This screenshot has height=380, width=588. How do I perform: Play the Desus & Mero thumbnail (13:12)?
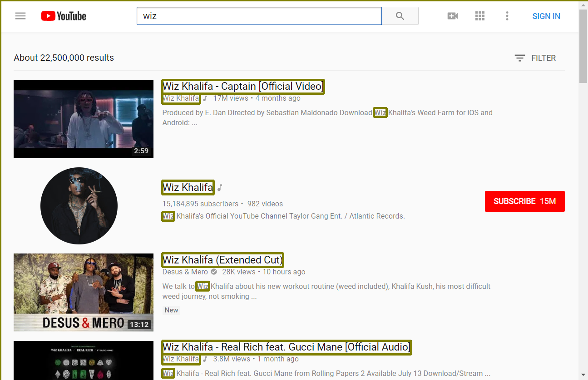click(x=84, y=292)
